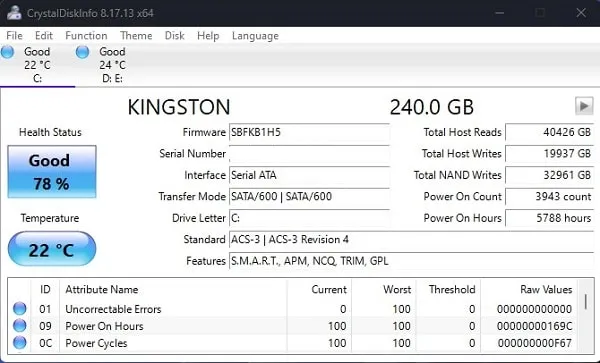Click Total Host Reads value 40426 GB
Image resolution: width=600 pixels, height=363 pixels.
pos(549,132)
